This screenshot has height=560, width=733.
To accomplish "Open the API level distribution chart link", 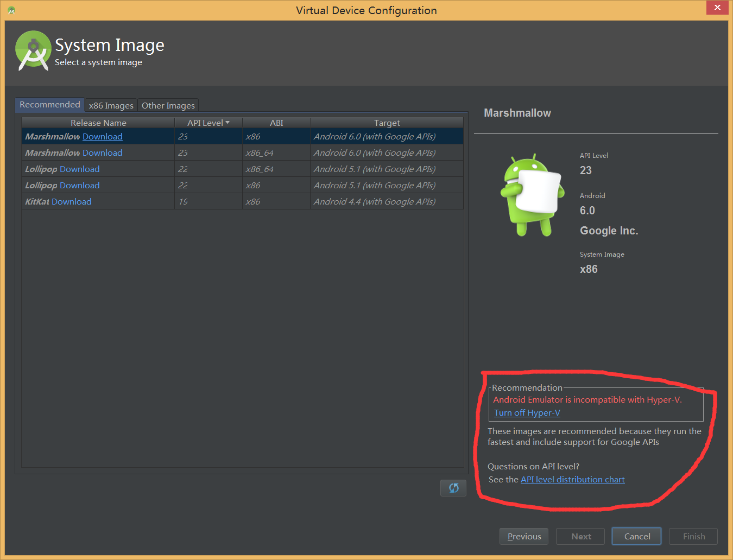I will (573, 480).
